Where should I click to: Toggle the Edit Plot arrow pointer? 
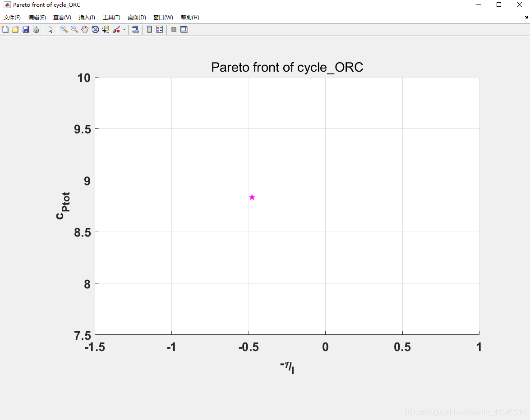coord(51,29)
